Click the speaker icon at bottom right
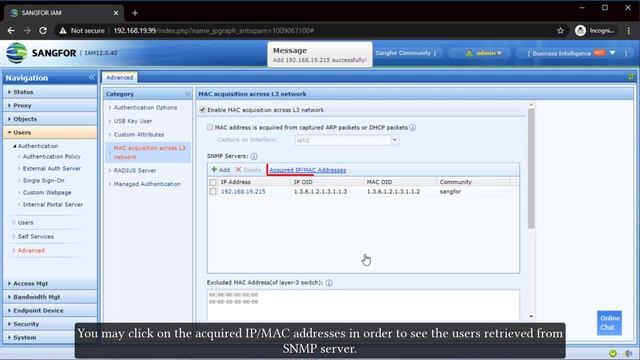Image resolution: width=640 pixels, height=360 pixels. pos(629,353)
